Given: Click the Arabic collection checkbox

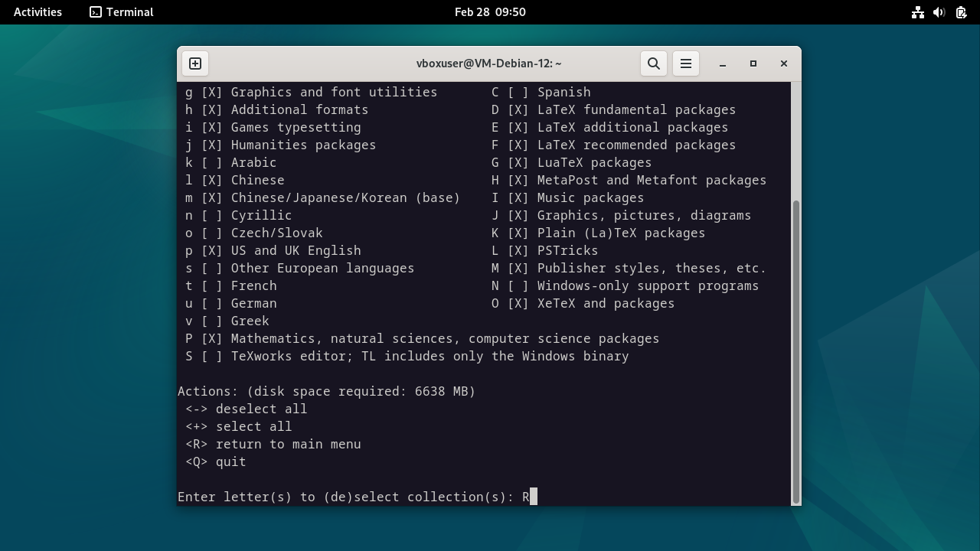Looking at the screenshot, I should coord(211,162).
